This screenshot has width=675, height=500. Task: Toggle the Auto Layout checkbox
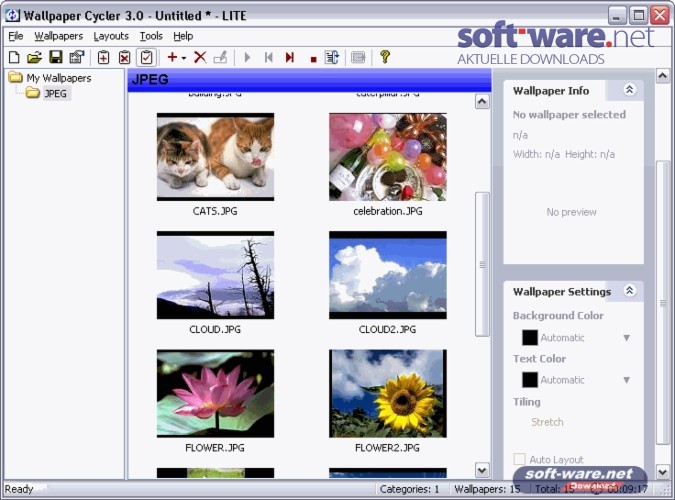[x=519, y=459]
